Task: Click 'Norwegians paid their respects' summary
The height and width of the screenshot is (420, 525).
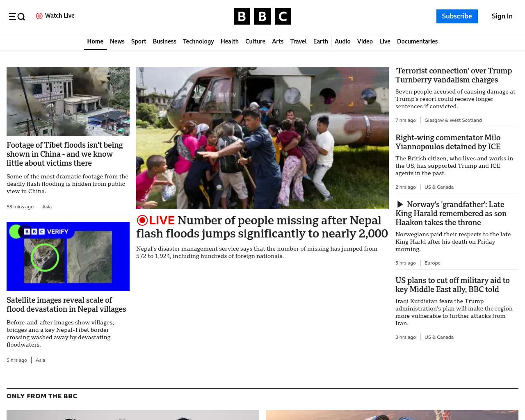Action: point(453,242)
